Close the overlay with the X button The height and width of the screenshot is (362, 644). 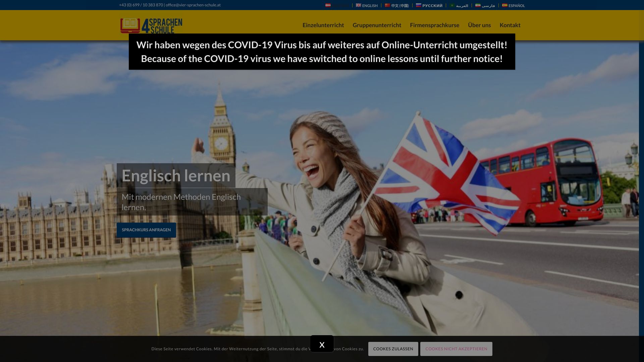(322, 344)
